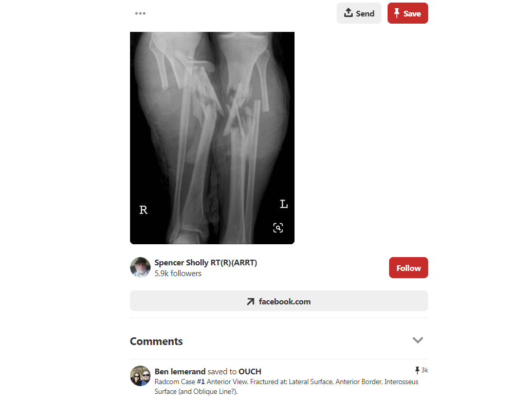
Task: Open the three-dot more options menu
Action: tap(140, 13)
